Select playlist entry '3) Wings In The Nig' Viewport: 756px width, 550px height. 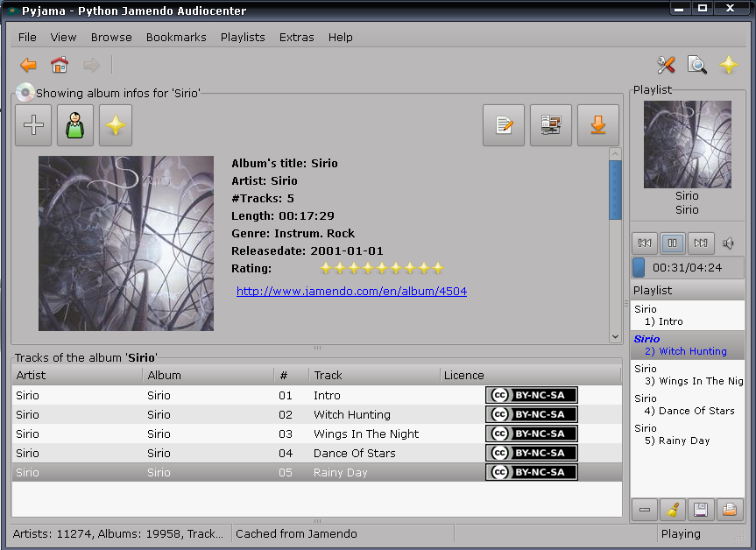click(688, 375)
